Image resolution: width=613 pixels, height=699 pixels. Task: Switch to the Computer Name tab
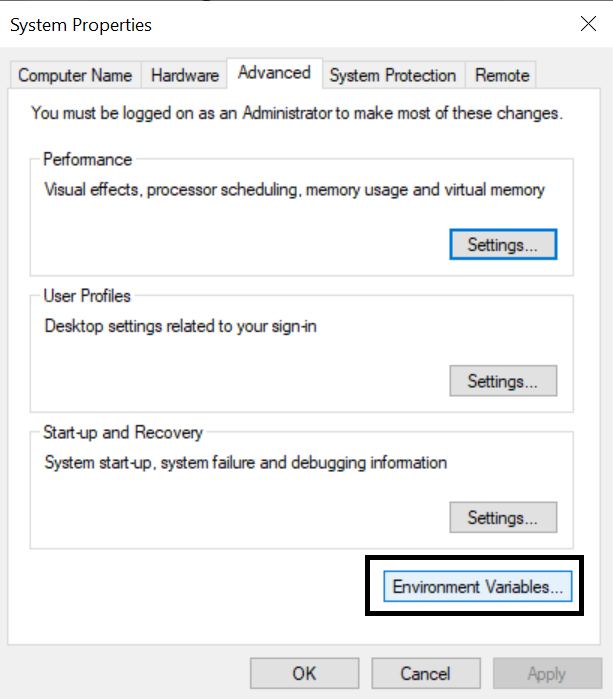[x=75, y=75]
